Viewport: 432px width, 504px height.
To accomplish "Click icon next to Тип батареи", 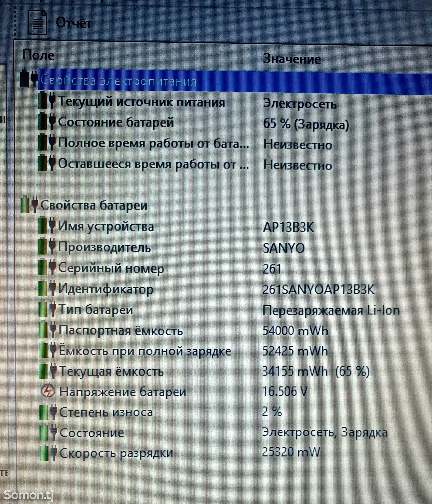I will (48, 309).
